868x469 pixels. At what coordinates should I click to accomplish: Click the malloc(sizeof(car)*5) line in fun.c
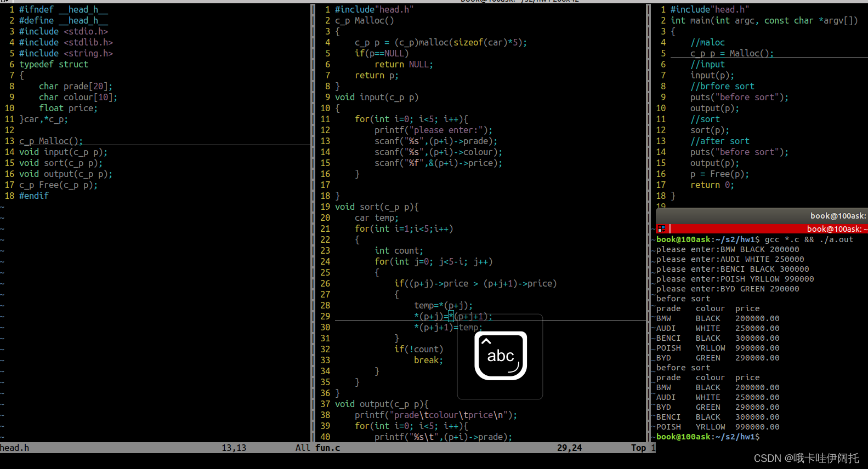tap(441, 42)
